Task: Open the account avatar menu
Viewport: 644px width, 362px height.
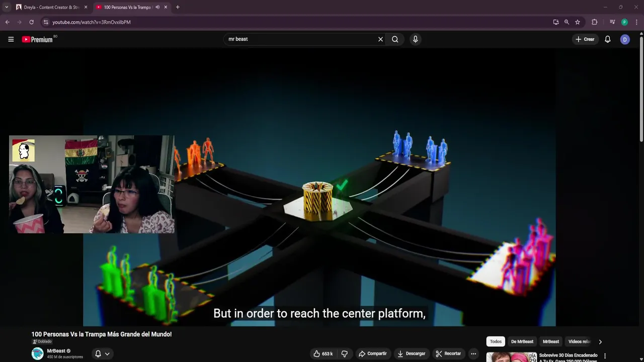Action: coord(625,39)
